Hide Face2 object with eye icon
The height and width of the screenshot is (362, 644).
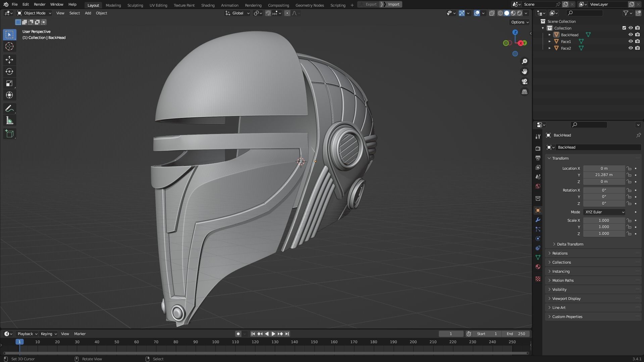(x=631, y=48)
